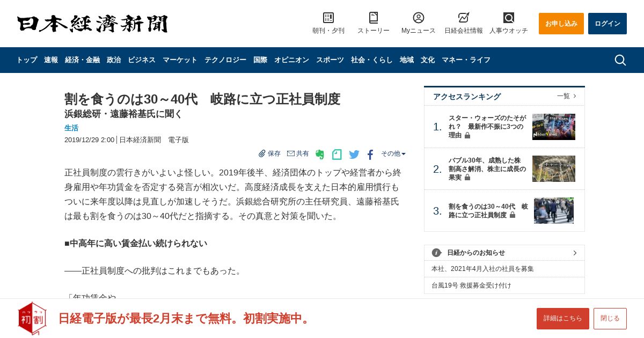The image size is (644, 338).
Task: Dismiss banner with 閉じる button
Action: (610, 319)
